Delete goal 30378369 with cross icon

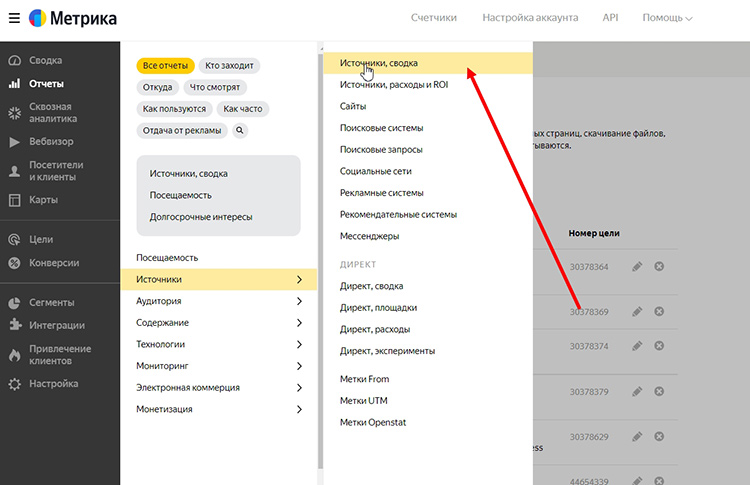pos(659,311)
